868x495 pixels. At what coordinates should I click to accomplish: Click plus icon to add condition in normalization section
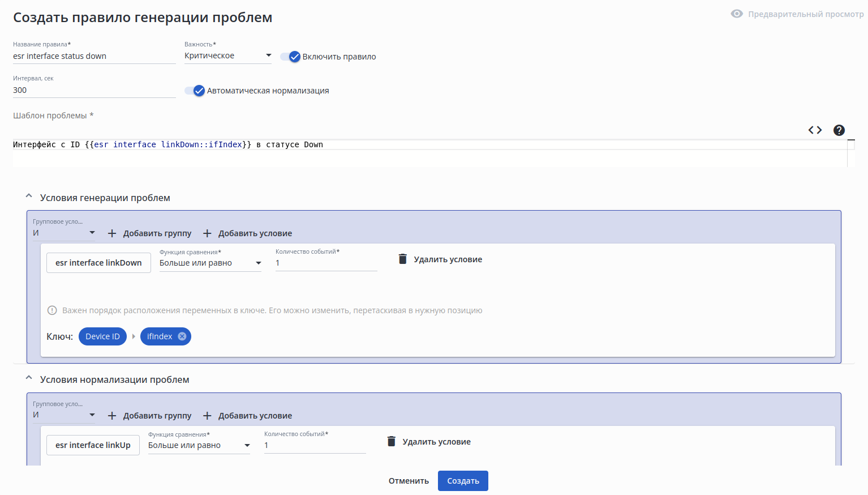208,416
